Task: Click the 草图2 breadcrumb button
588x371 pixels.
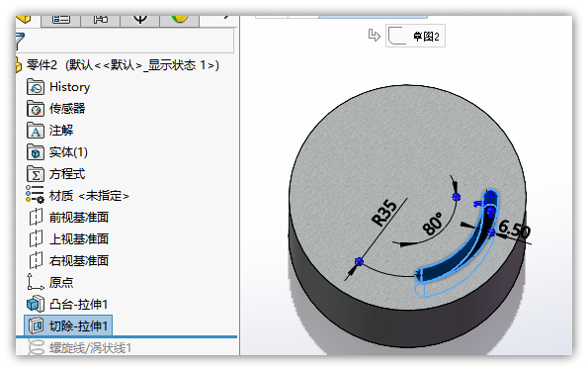Action: point(415,36)
